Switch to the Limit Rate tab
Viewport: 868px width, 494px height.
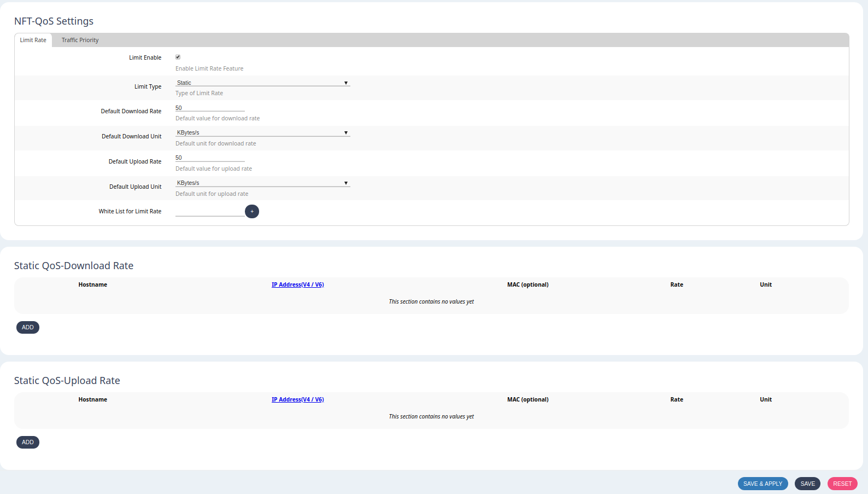click(33, 40)
